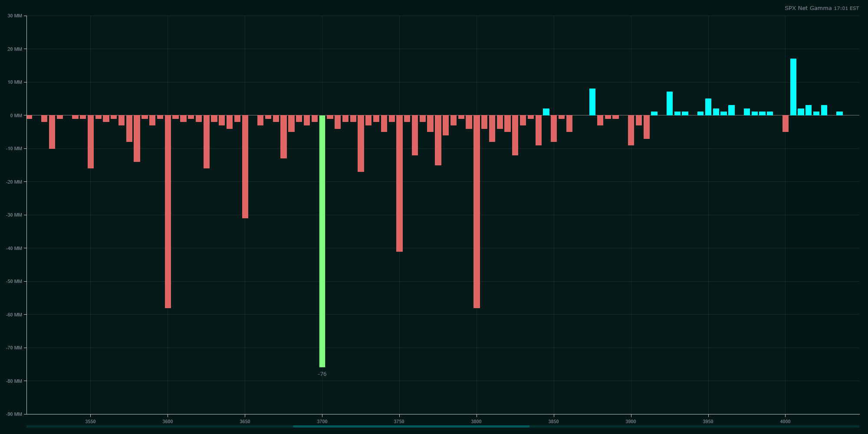Image resolution: width=868 pixels, height=434 pixels.
Task: Click the -90 MM y-axis label
Action: pos(14,414)
